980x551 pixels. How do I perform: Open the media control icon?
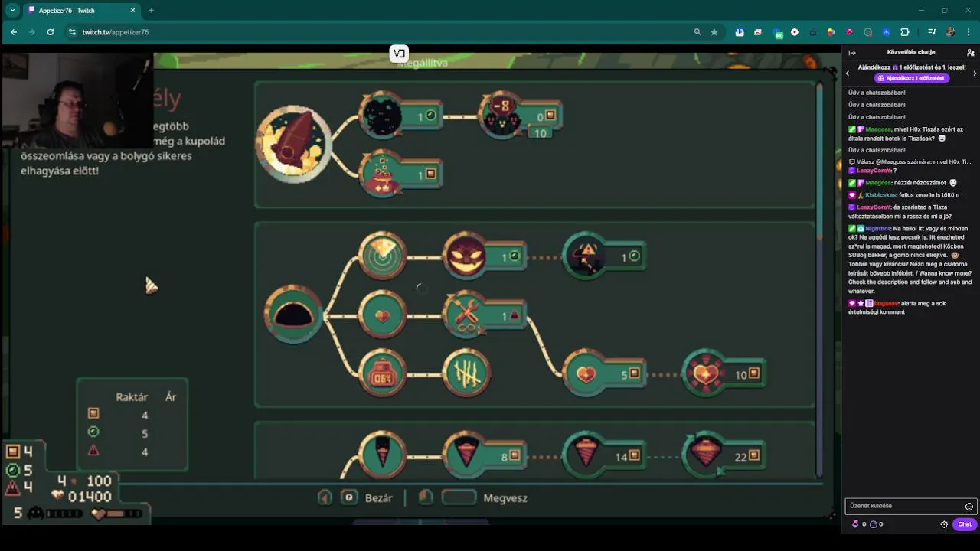tap(932, 32)
